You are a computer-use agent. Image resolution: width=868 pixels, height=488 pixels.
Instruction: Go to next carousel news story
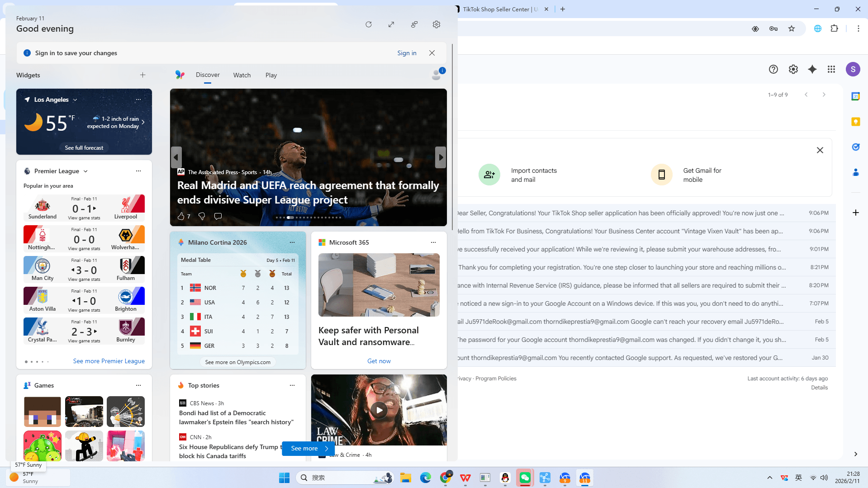tap(441, 157)
